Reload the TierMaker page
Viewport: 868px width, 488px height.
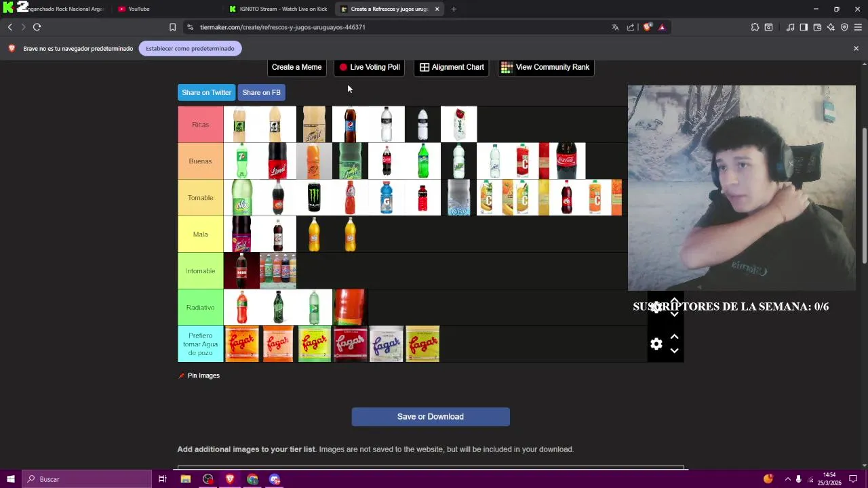(x=37, y=27)
